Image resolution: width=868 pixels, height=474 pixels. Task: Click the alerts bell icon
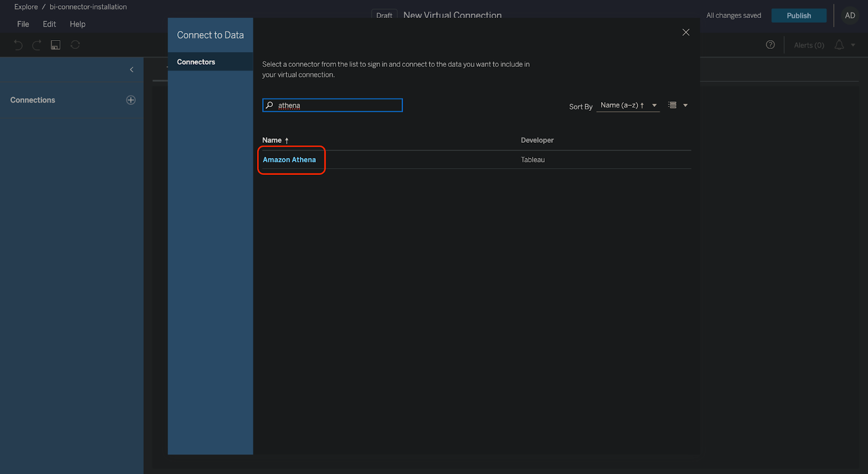(839, 45)
